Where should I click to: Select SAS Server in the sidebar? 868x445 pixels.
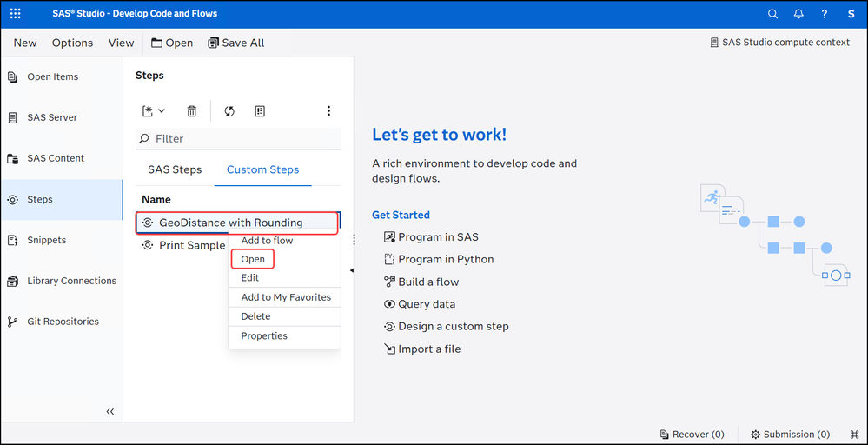click(x=62, y=117)
